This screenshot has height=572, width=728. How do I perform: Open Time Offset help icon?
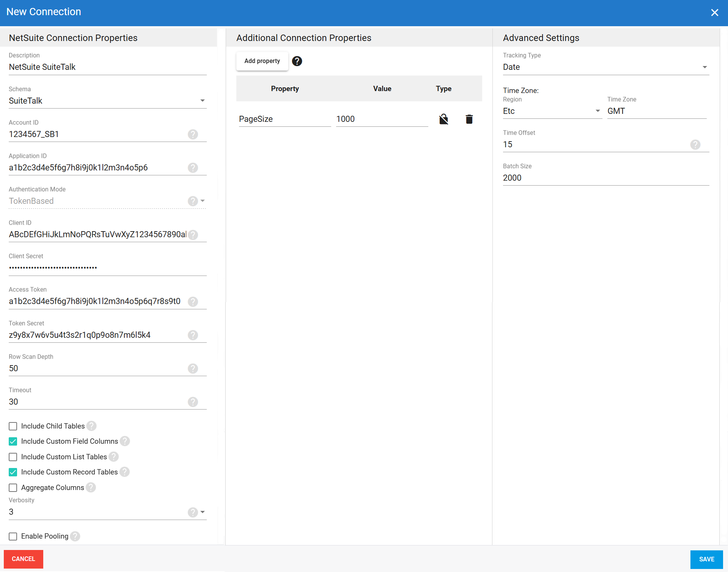[x=695, y=145]
